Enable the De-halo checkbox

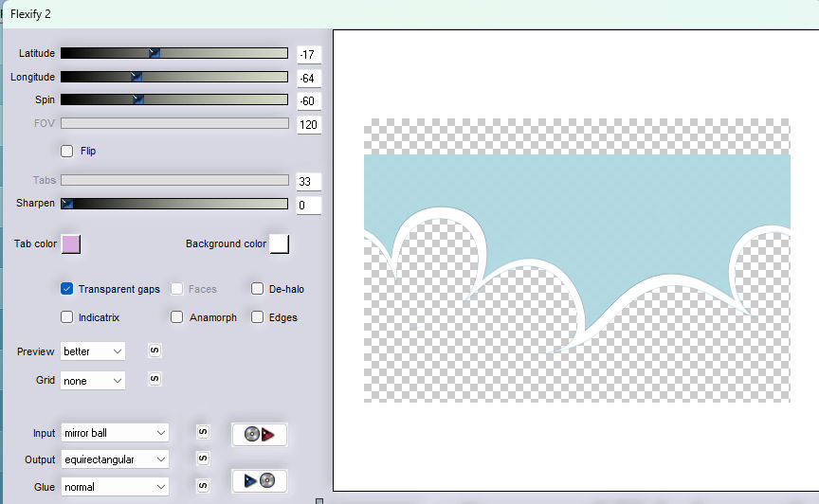pos(257,289)
